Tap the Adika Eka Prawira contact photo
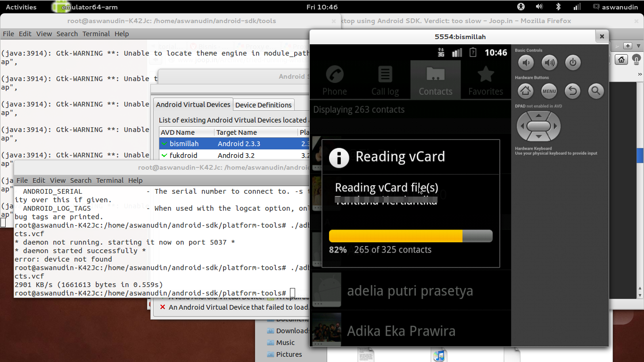This screenshot has height=362, width=644. [327, 330]
